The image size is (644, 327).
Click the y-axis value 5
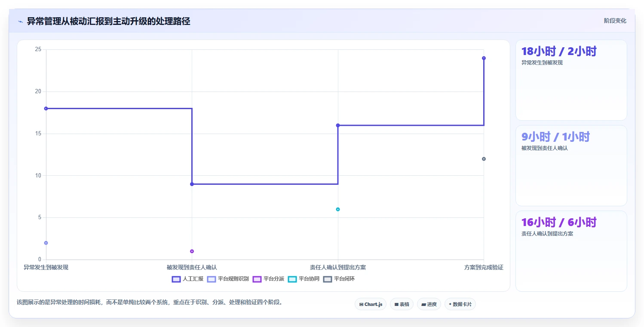point(40,217)
